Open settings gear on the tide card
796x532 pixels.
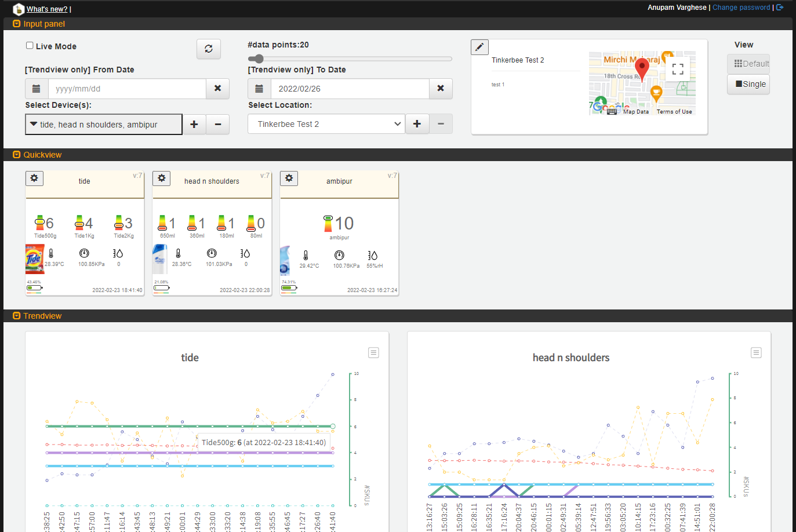(34, 178)
